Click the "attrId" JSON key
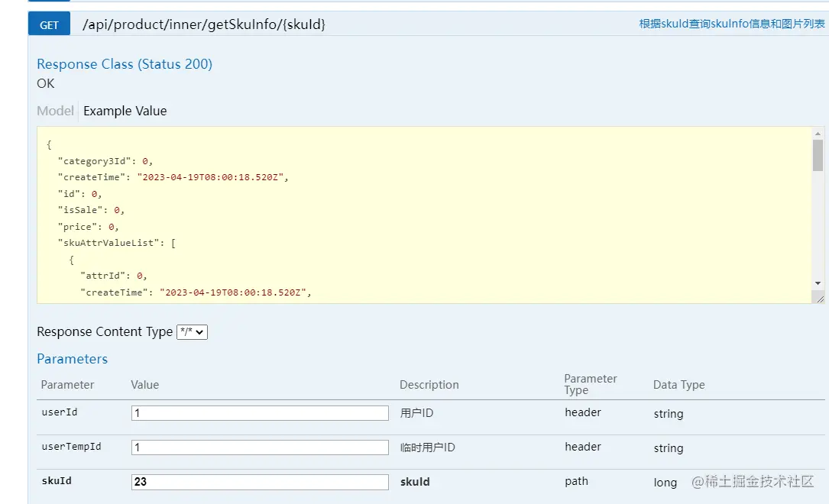 click(103, 276)
